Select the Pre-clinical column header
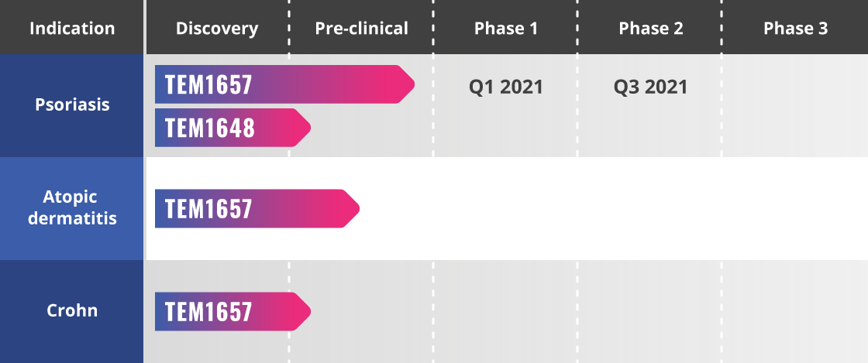 coord(361,28)
